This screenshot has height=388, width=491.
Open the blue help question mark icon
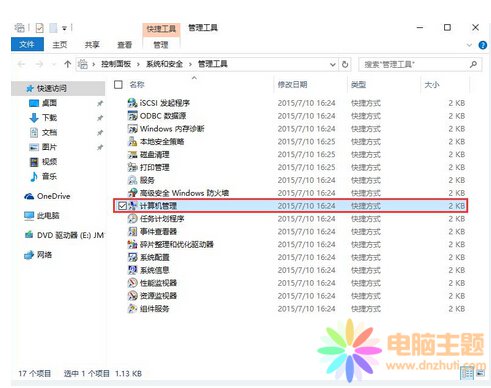(482, 45)
